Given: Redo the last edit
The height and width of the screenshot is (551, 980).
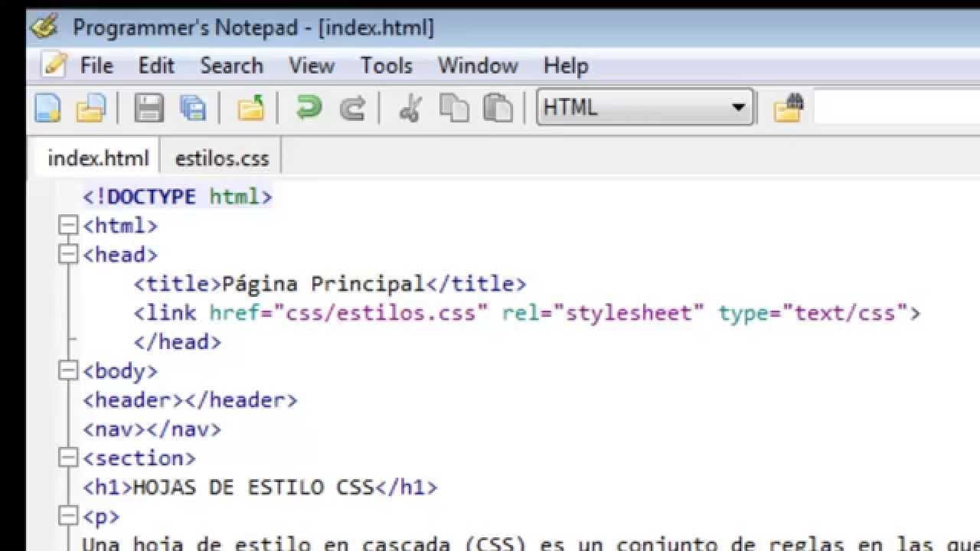Looking at the screenshot, I should coord(353,108).
